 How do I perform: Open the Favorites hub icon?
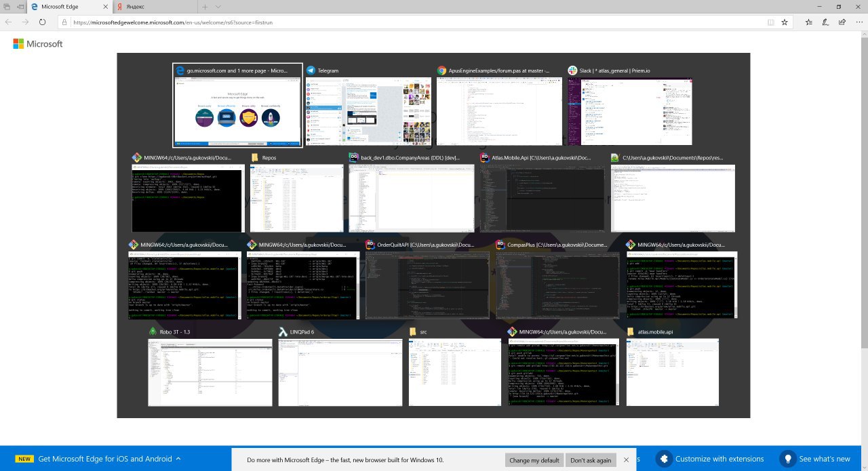pyautogui.click(x=809, y=22)
